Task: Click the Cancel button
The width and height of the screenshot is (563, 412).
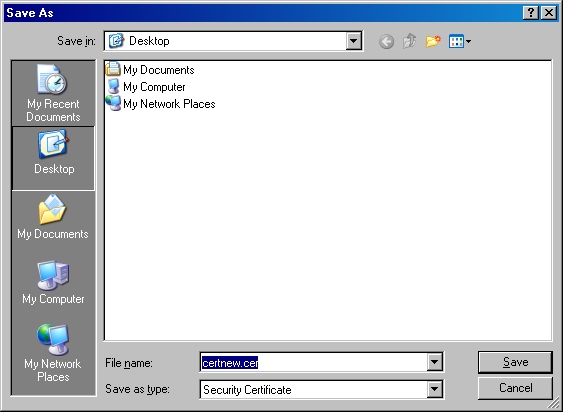Action: [515, 388]
